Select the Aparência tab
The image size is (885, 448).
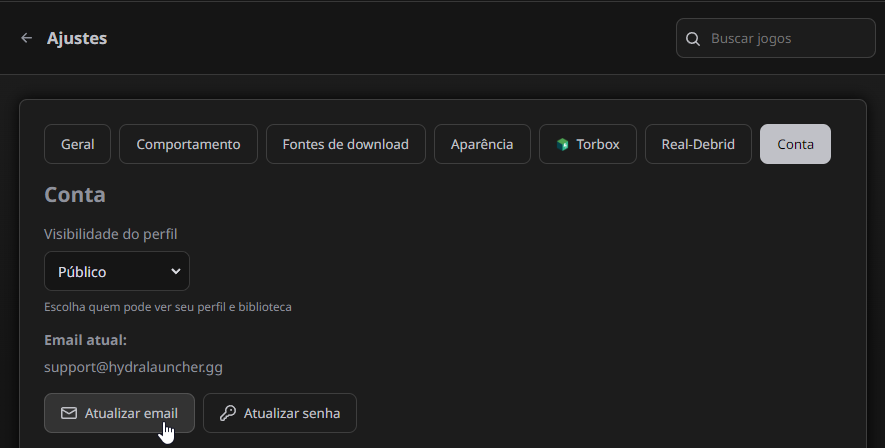482,144
